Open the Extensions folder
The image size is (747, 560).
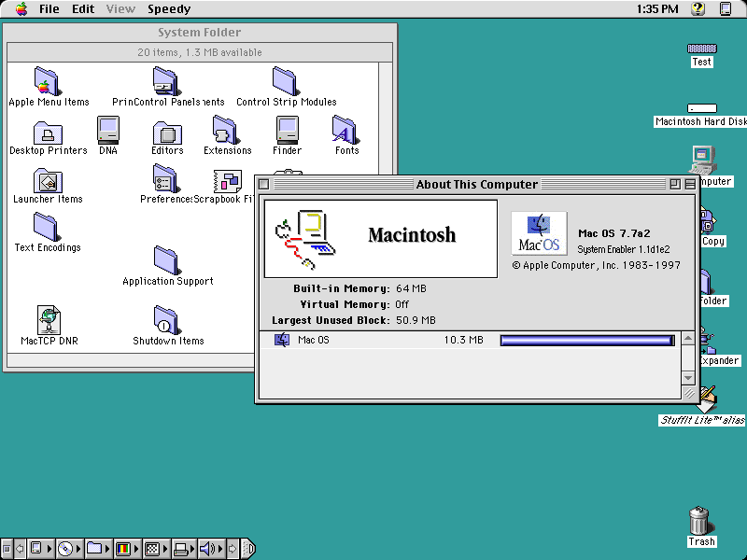226,130
